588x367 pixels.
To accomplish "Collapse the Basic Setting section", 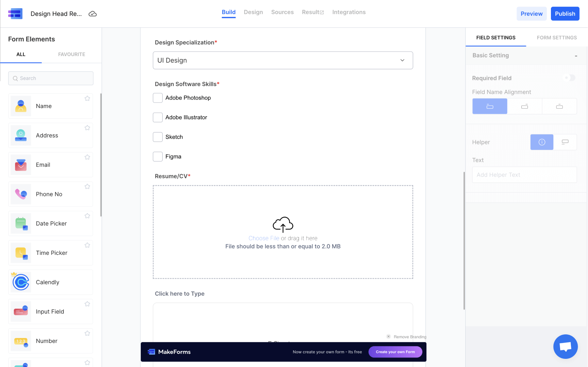I will click(576, 56).
